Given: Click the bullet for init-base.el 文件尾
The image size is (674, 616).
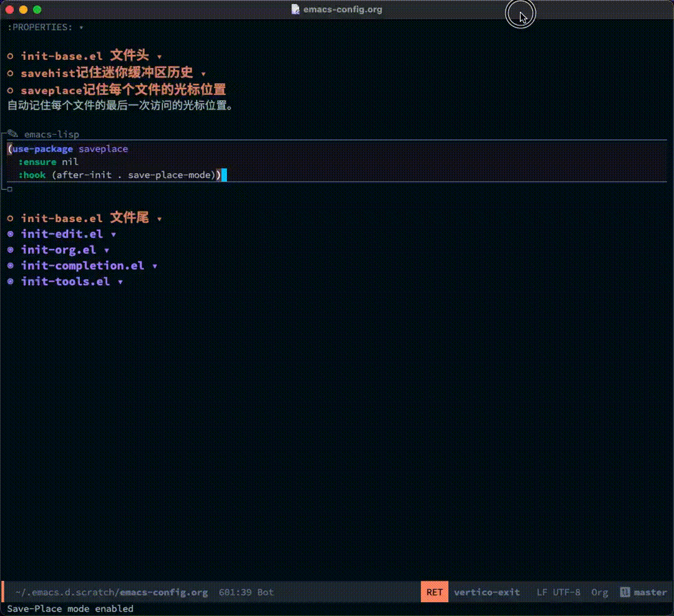Looking at the screenshot, I should [11, 218].
